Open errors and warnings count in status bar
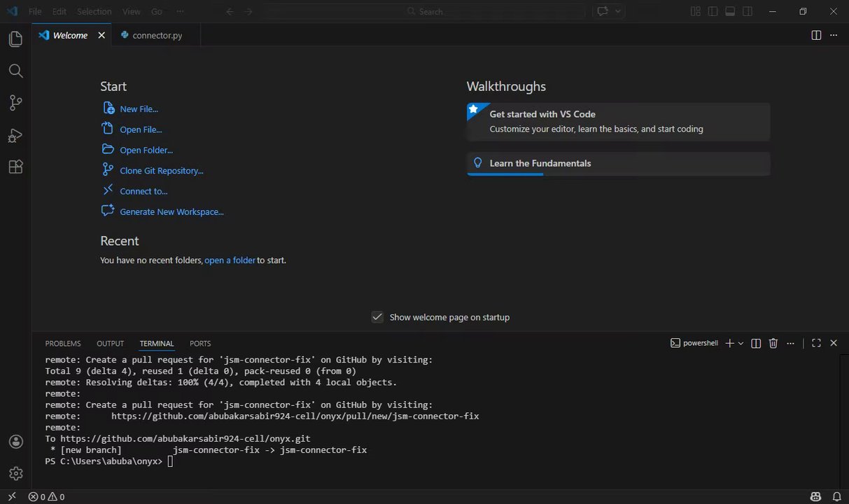The width and height of the screenshot is (849, 504). click(46, 497)
